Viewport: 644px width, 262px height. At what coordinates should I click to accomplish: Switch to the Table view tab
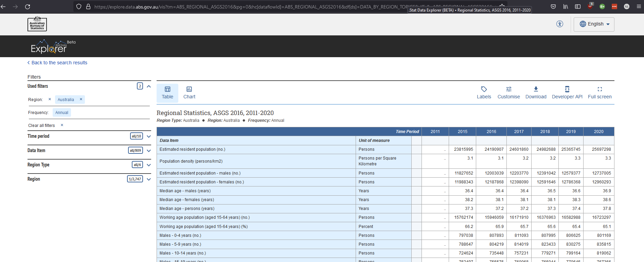pyautogui.click(x=167, y=93)
